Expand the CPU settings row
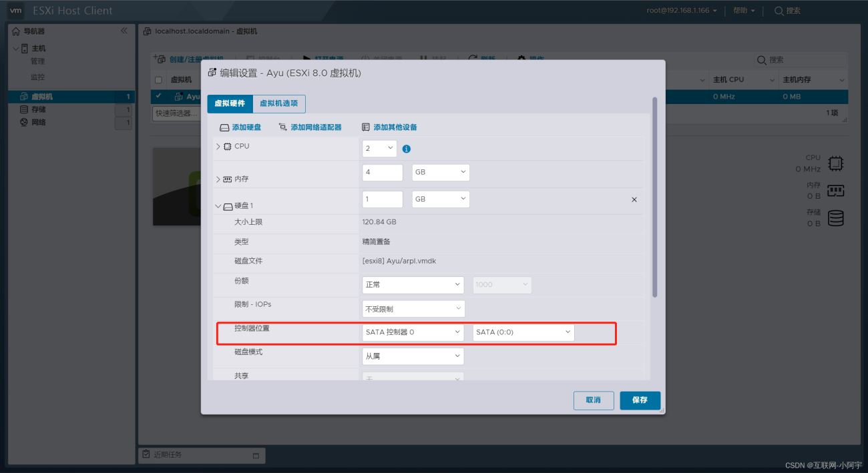 pyautogui.click(x=218, y=147)
